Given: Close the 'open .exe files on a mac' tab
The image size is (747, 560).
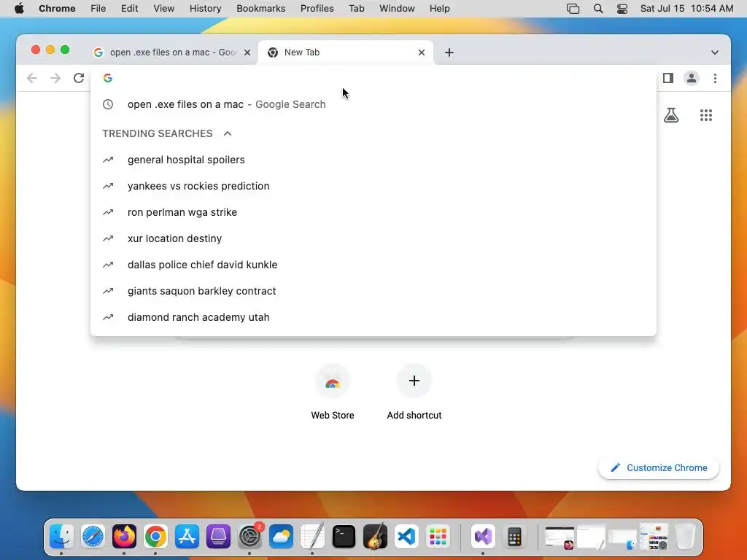Looking at the screenshot, I should pos(247,52).
